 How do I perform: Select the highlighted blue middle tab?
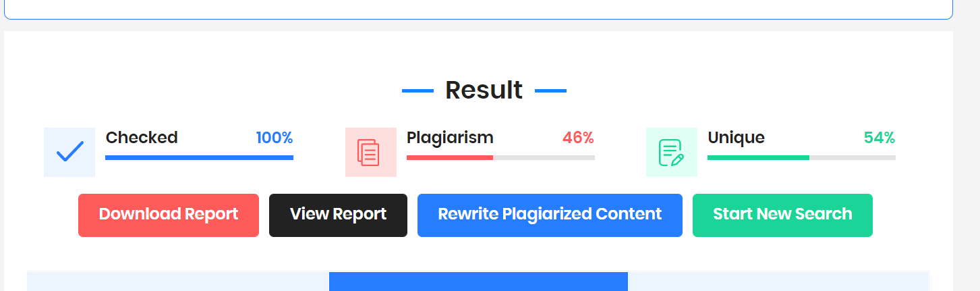click(x=478, y=282)
